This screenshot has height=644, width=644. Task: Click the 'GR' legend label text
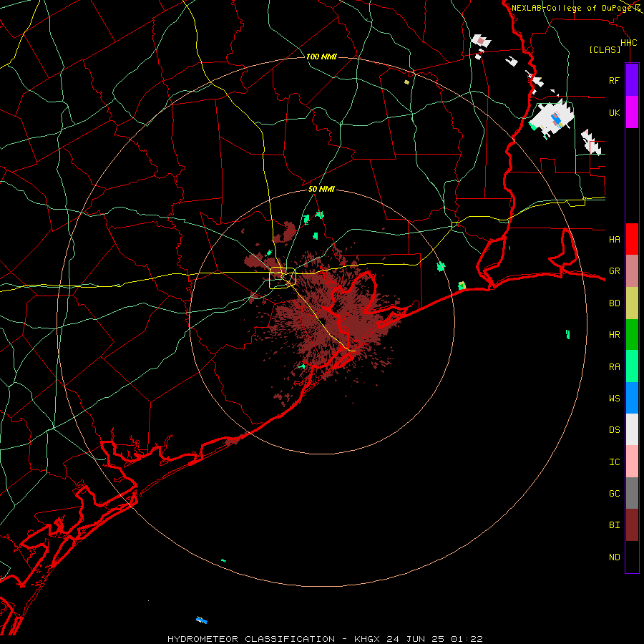[x=614, y=271]
